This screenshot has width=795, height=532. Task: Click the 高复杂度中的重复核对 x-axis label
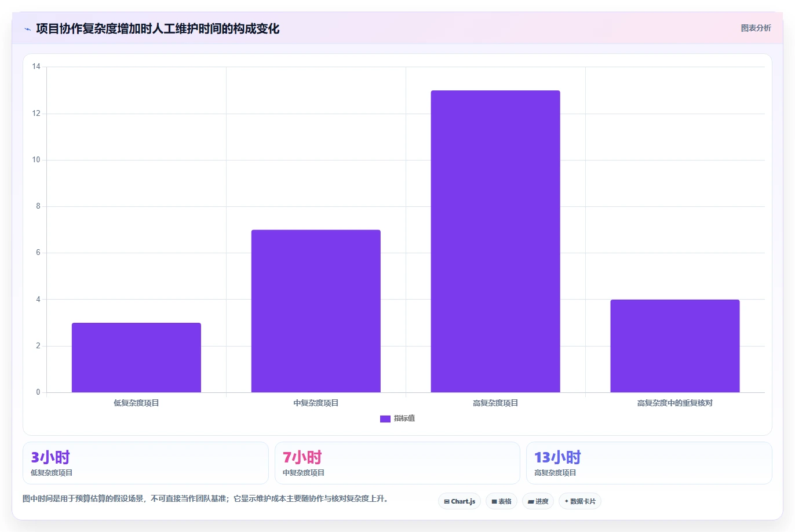click(x=675, y=403)
